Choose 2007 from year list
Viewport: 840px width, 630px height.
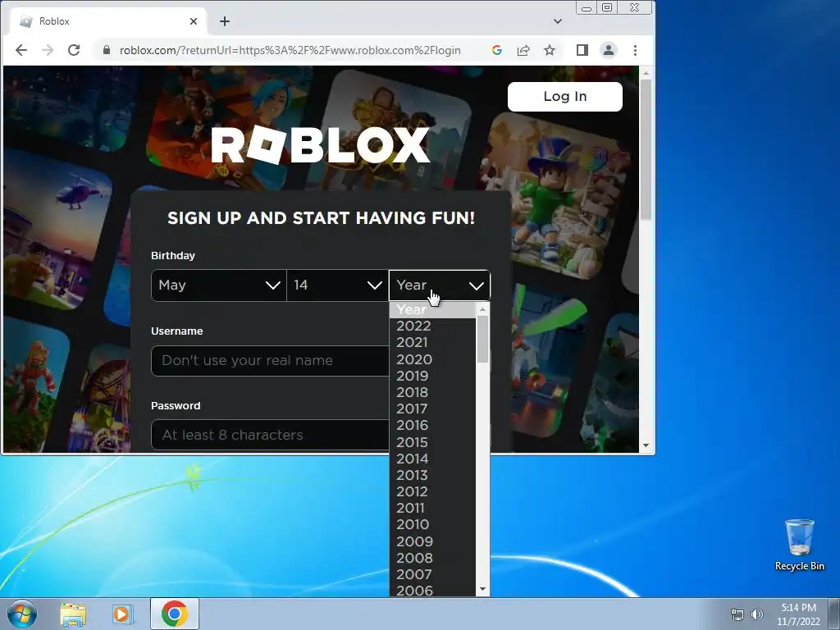pos(432,574)
